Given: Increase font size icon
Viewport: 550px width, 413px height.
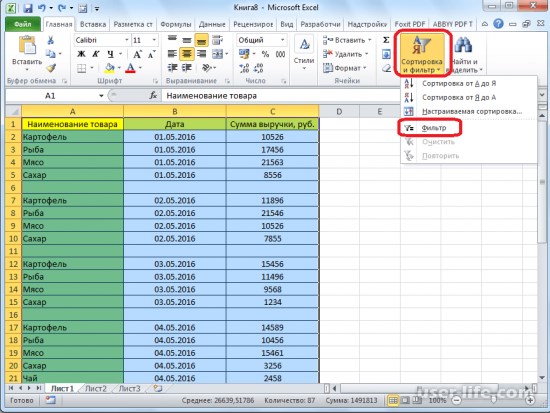Looking at the screenshot, I should pyautogui.click(x=137, y=54).
